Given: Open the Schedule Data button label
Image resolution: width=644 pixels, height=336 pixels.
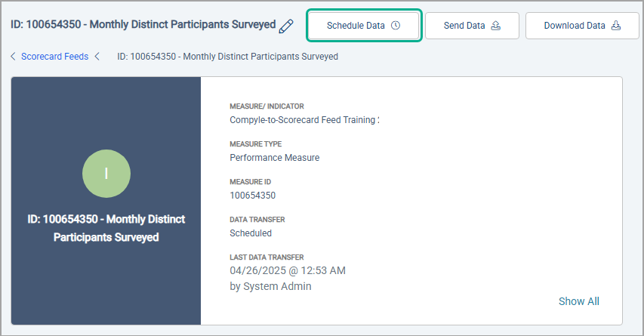Looking at the screenshot, I should (356, 26).
